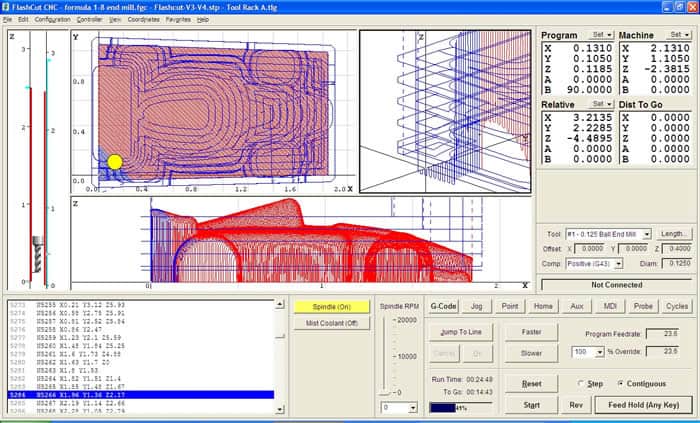Screen dimensions: 700x423
Task: Click the Reset button
Action: pos(531,384)
